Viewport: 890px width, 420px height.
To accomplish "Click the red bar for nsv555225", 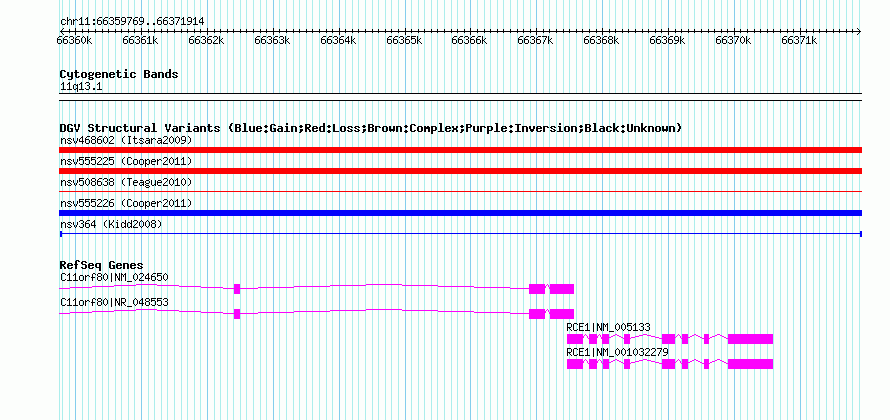I will [460, 171].
